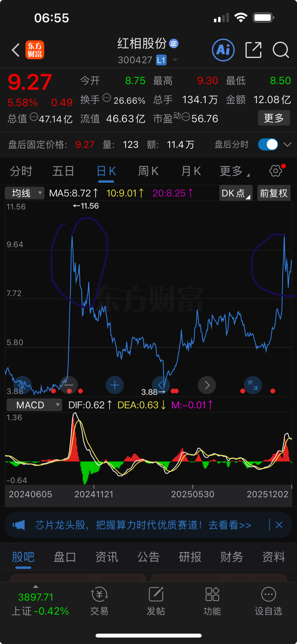
Task: Open the search magnifier icon
Action: tap(281, 50)
